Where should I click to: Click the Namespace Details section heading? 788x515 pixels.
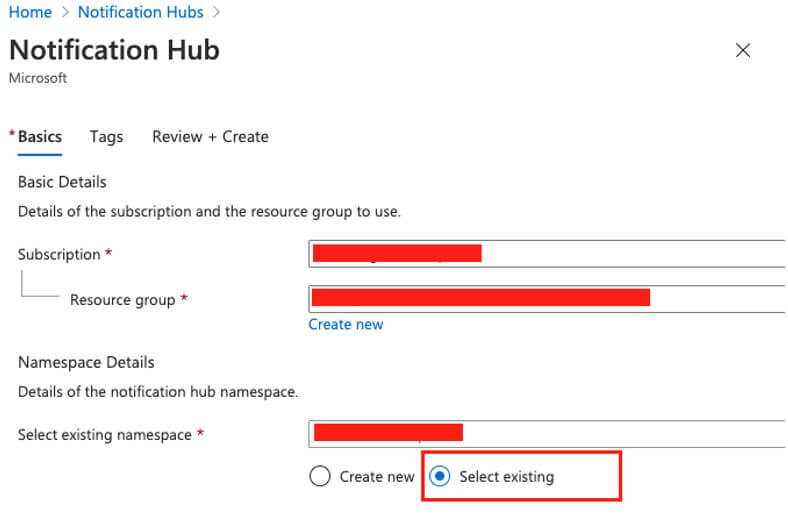point(86,362)
